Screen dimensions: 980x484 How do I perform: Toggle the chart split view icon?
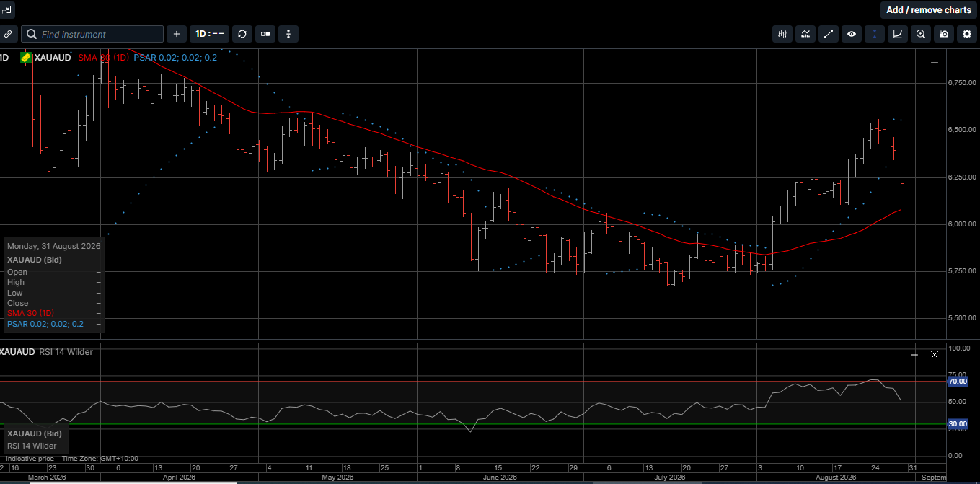(265, 34)
